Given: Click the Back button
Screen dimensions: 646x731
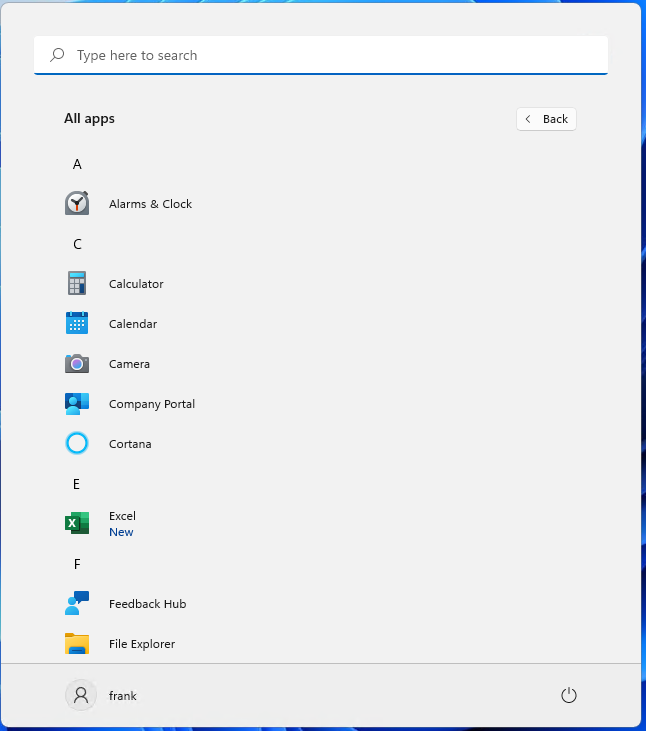Looking at the screenshot, I should click(546, 119).
